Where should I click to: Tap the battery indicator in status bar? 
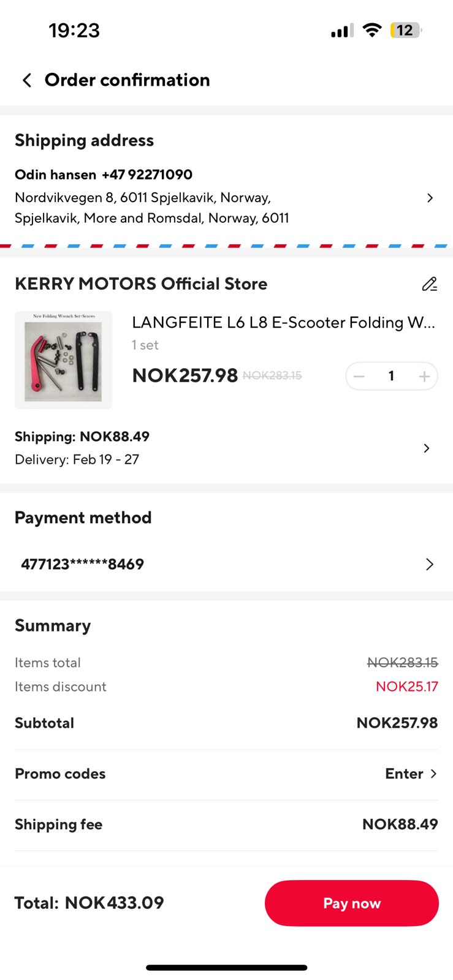[x=405, y=30]
